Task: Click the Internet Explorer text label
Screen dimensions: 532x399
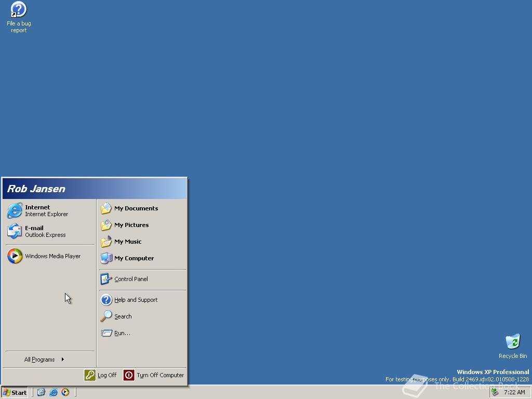Action: click(46, 214)
